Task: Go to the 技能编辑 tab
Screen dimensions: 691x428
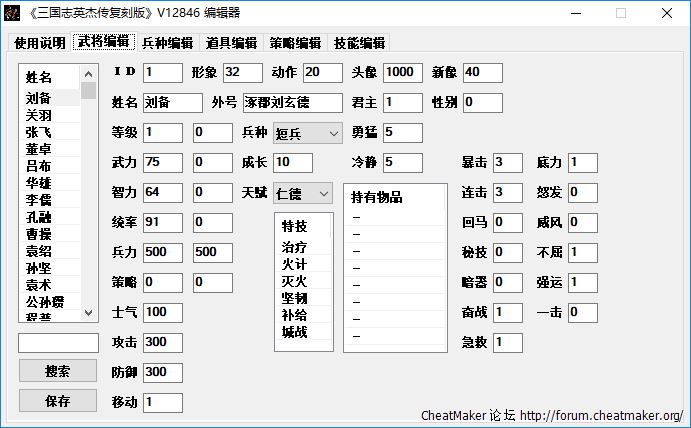Action: [x=359, y=43]
